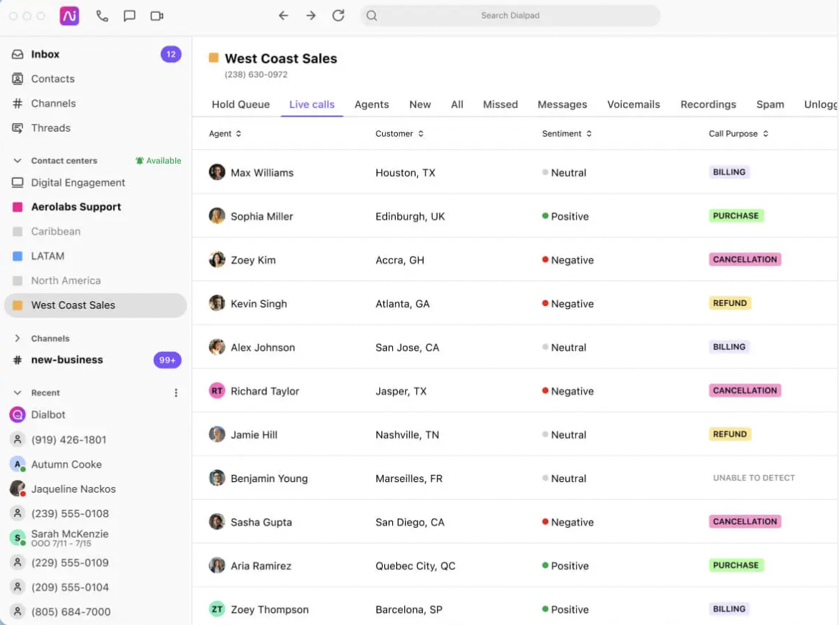The width and height of the screenshot is (840, 625).
Task: Click Richard Taylor RT avatar
Action: click(x=217, y=390)
